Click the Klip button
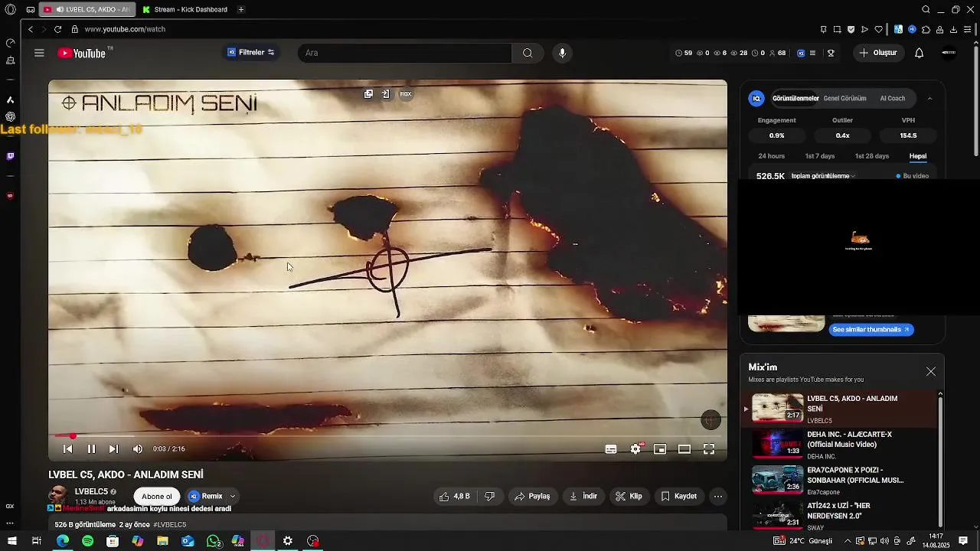 (x=629, y=496)
